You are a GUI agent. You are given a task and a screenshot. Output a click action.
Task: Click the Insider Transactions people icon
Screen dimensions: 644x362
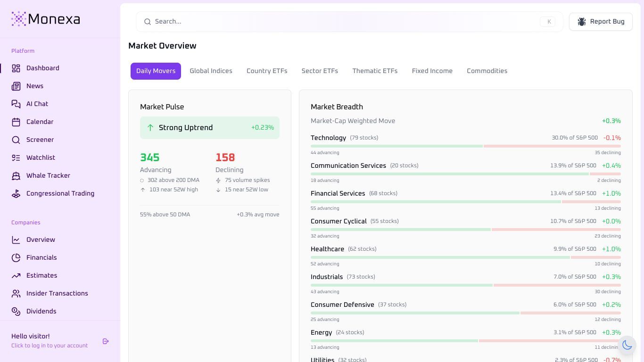(x=16, y=294)
